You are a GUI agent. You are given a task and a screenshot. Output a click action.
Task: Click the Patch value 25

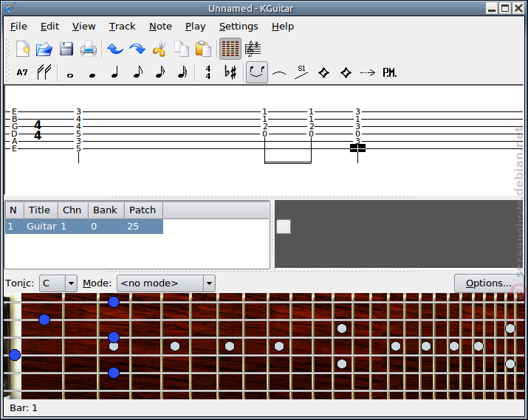[133, 226]
